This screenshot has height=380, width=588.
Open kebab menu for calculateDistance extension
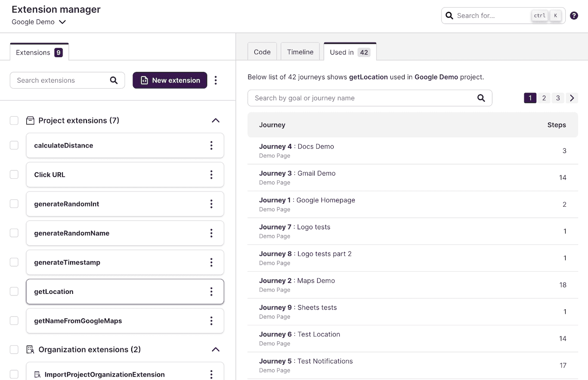pyautogui.click(x=211, y=146)
